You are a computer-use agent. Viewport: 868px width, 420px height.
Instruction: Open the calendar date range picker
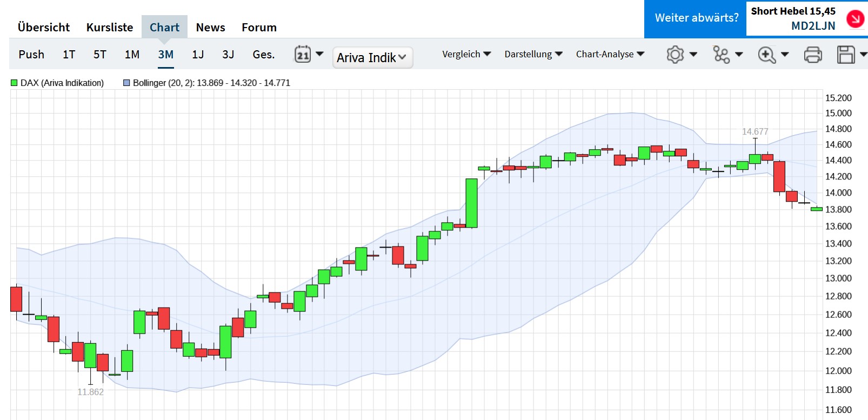click(303, 54)
